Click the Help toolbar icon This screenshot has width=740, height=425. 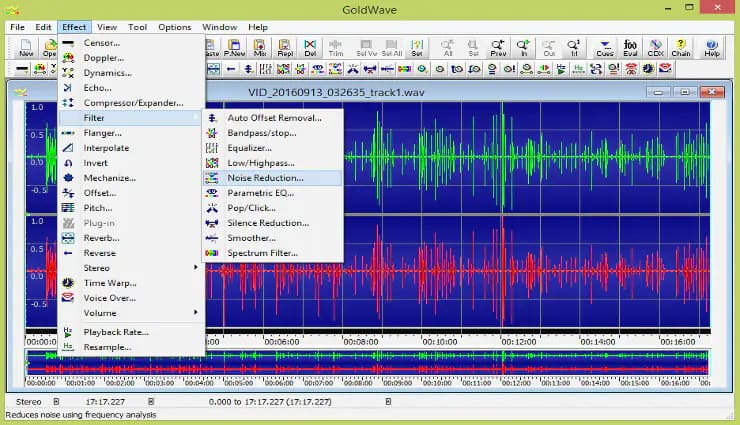pyautogui.click(x=712, y=48)
